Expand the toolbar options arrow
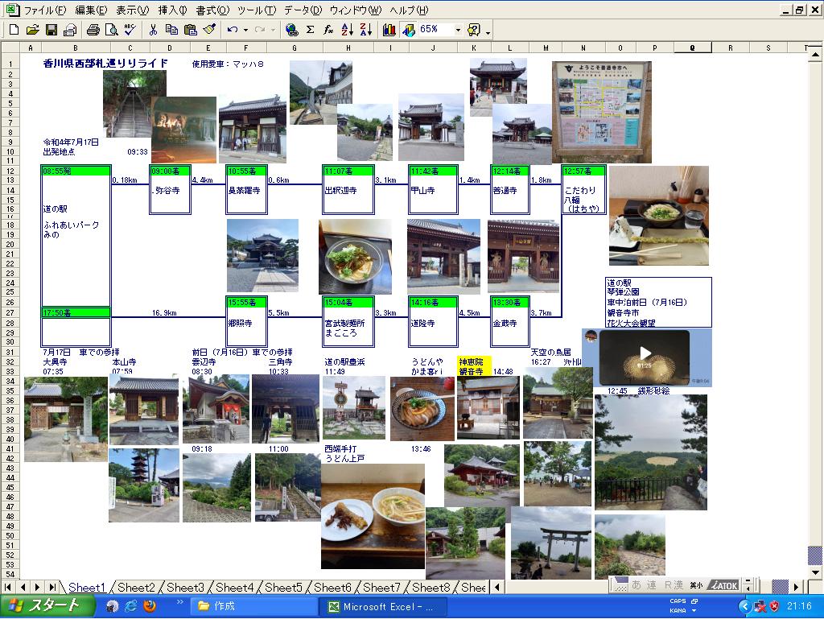 [x=488, y=32]
